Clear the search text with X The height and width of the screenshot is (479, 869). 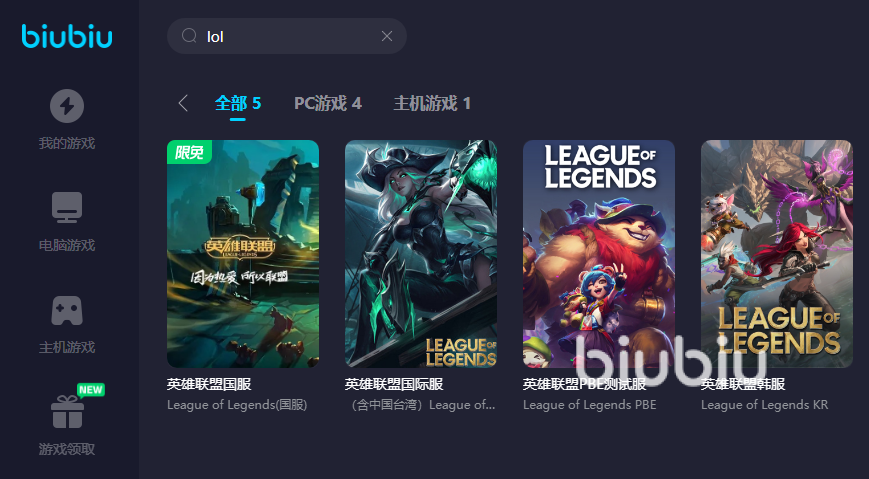(x=387, y=36)
